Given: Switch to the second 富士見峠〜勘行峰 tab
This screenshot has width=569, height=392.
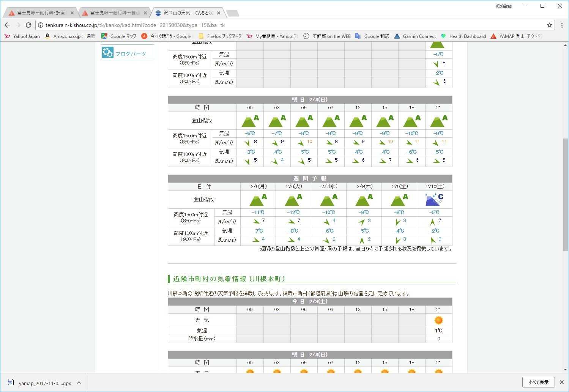Looking at the screenshot, I should click(x=113, y=13).
